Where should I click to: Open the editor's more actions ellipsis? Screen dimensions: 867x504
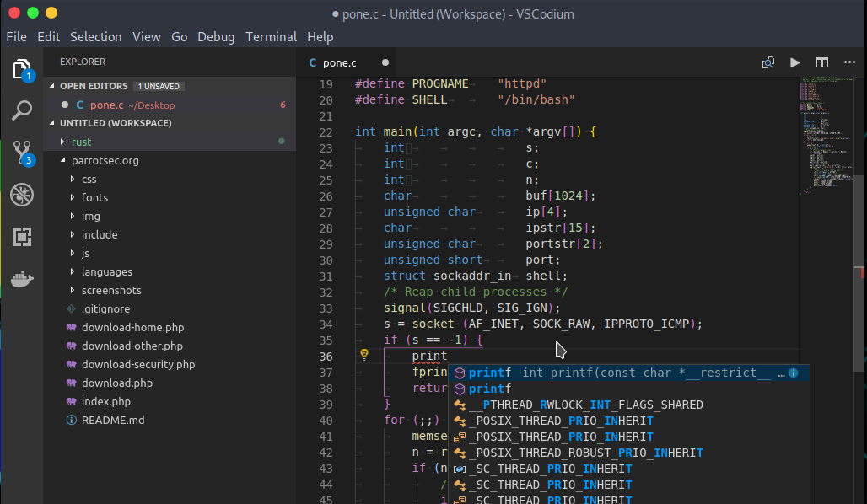click(848, 62)
